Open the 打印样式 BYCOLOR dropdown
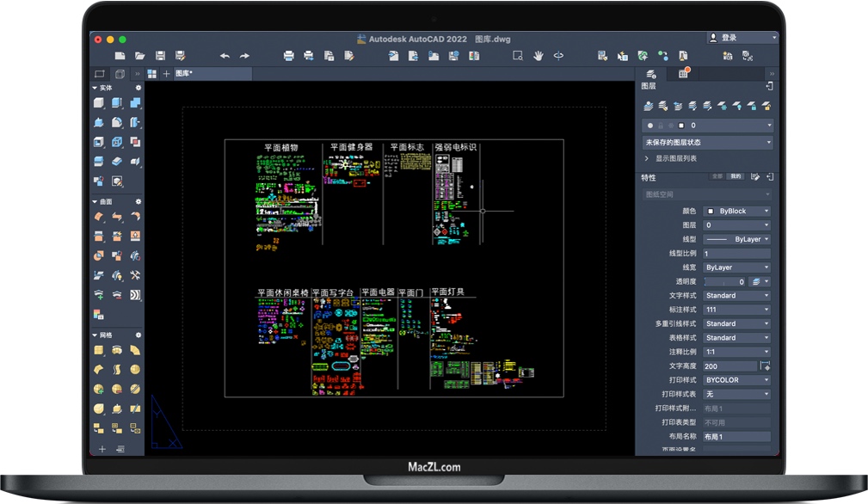 click(736, 380)
